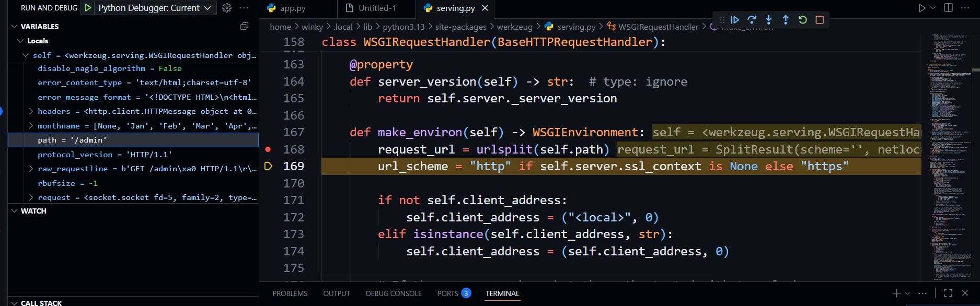This screenshot has width=980, height=306.
Task: Toggle the breakpoint on line 168
Action: pyautogui.click(x=268, y=149)
